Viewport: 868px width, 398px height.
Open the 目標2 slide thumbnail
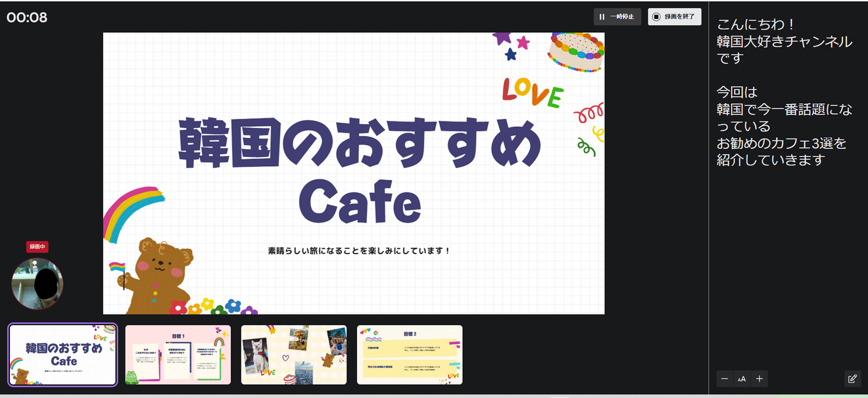410,355
